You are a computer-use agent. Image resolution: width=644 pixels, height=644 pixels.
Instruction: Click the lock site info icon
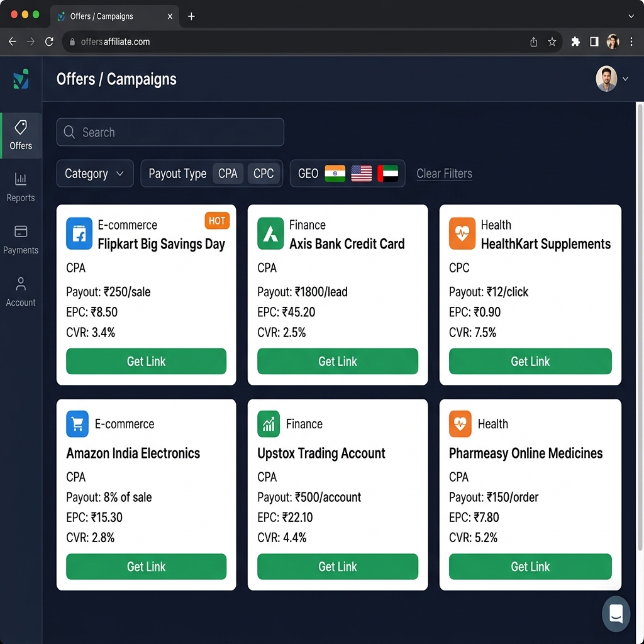point(72,42)
